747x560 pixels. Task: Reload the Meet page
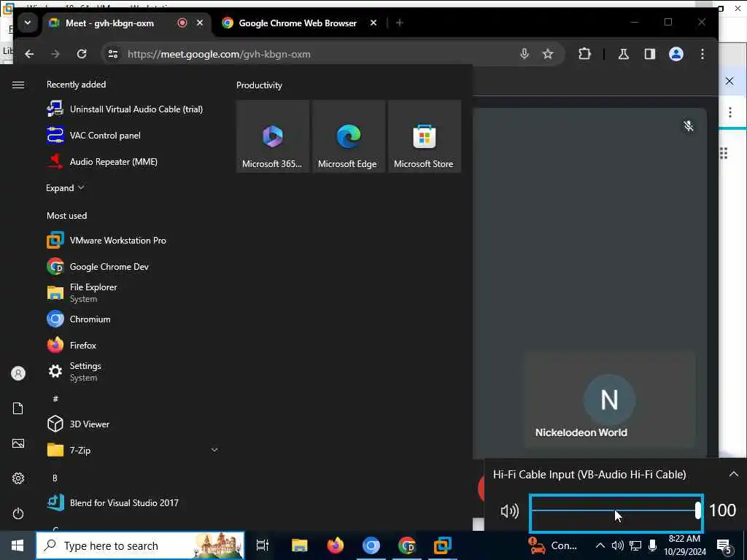pyautogui.click(x=82, y=54)
